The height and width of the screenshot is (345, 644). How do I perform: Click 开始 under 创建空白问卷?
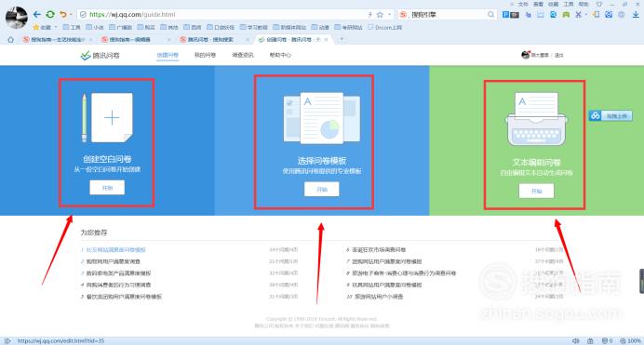(x=107, y=188)
